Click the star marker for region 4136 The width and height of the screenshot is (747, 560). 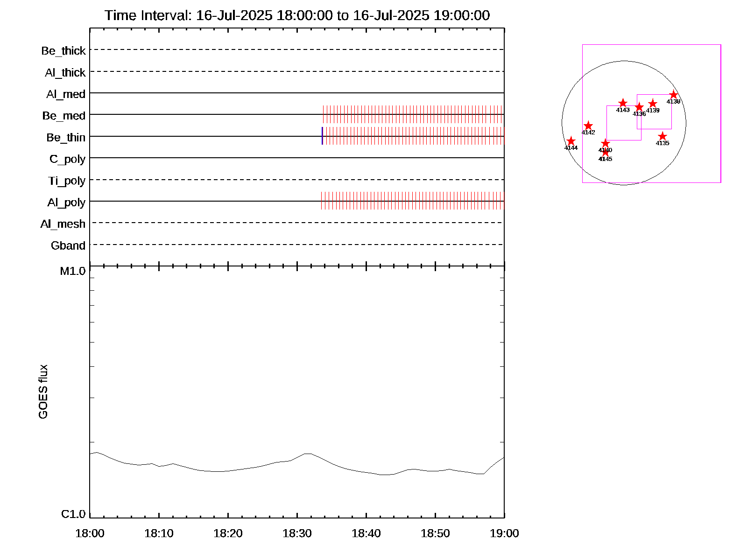tap(639, 107)
